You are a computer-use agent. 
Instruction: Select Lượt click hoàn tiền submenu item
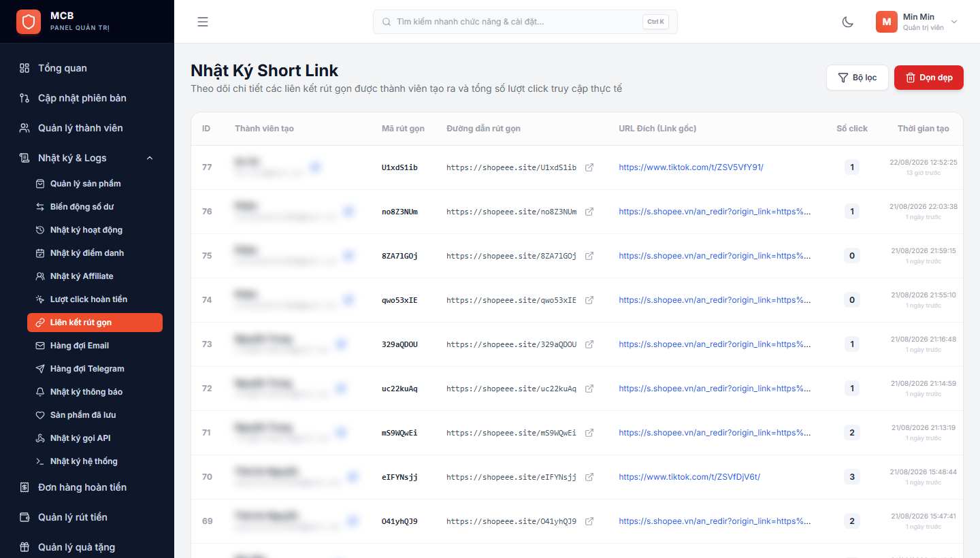tap(95, 299)
